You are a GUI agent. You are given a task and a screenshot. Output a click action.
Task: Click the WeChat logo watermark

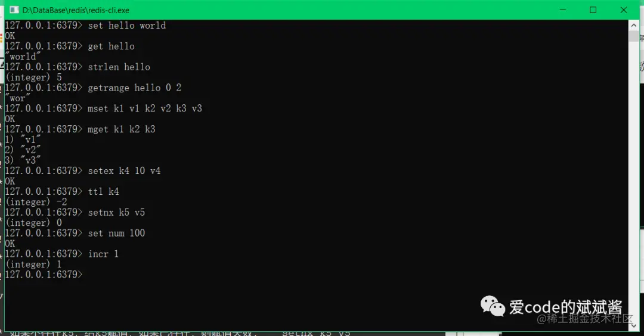point(493,306)
